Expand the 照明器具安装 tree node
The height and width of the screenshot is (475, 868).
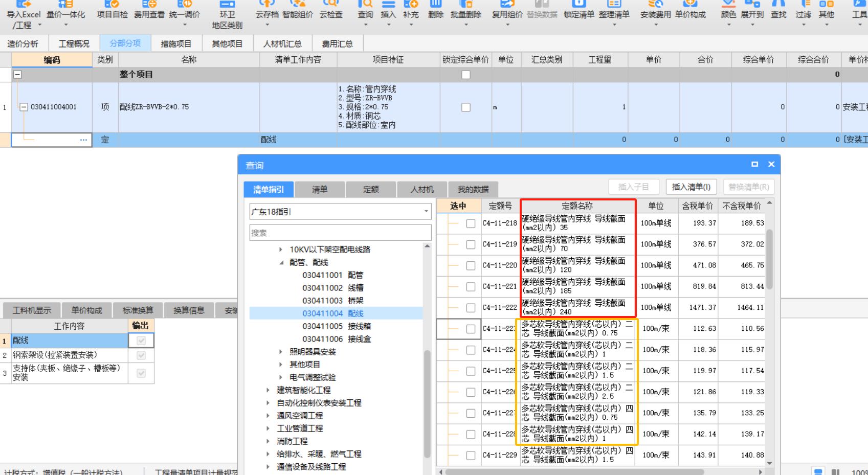280,352
